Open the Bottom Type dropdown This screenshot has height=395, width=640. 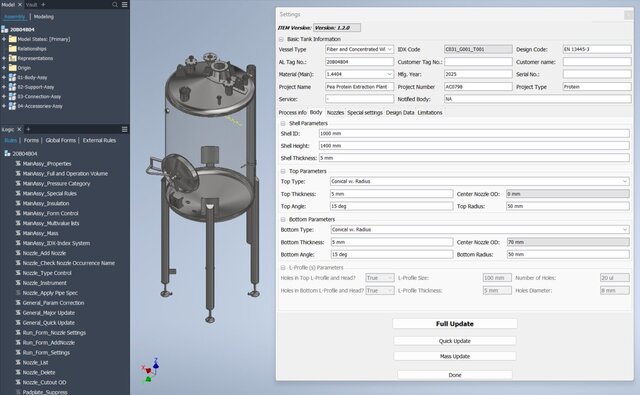(x=624, y=230)
